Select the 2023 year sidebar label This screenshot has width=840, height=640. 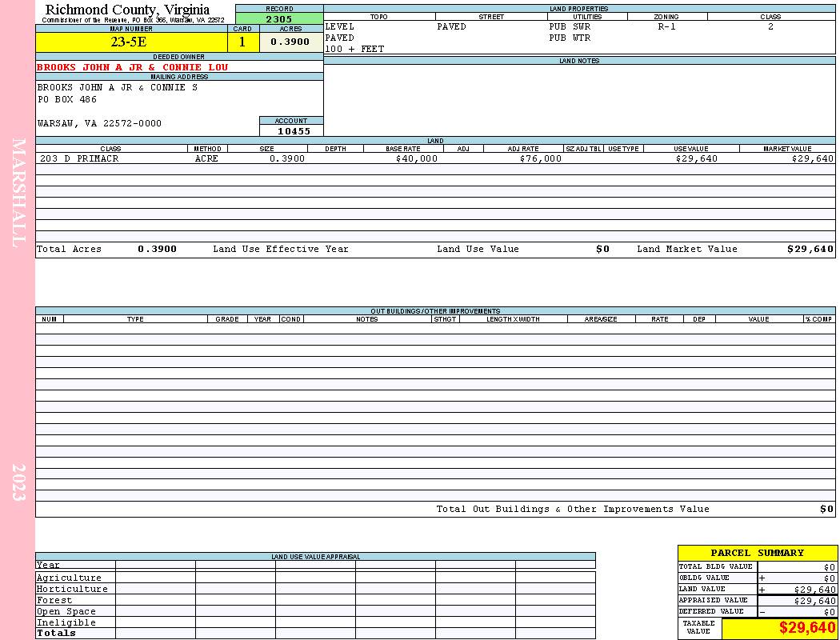(18, 482)
